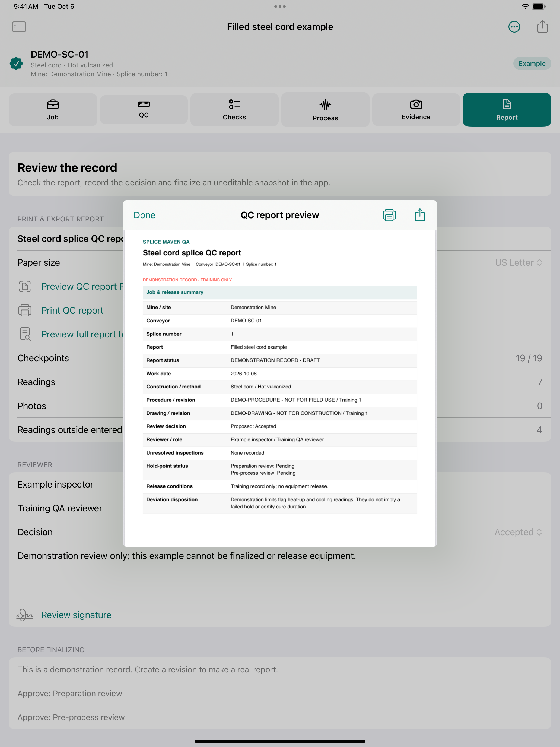Click 'DEMONSTRATION RECORD - TRAINING ONLY' red notice
Viewport: 560px width, 747px height.
[187, 280]
